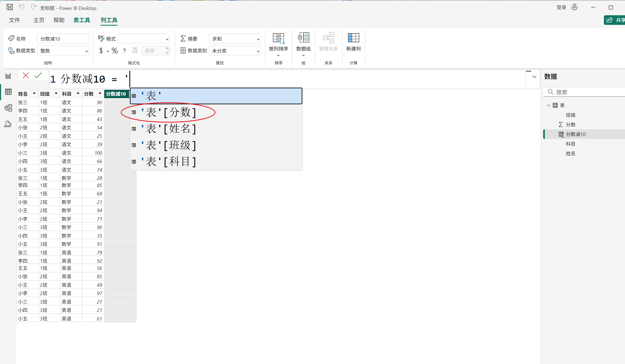Open the Summarization (求和) dropdown
The image size is (625, 364).
coord(235,39)
